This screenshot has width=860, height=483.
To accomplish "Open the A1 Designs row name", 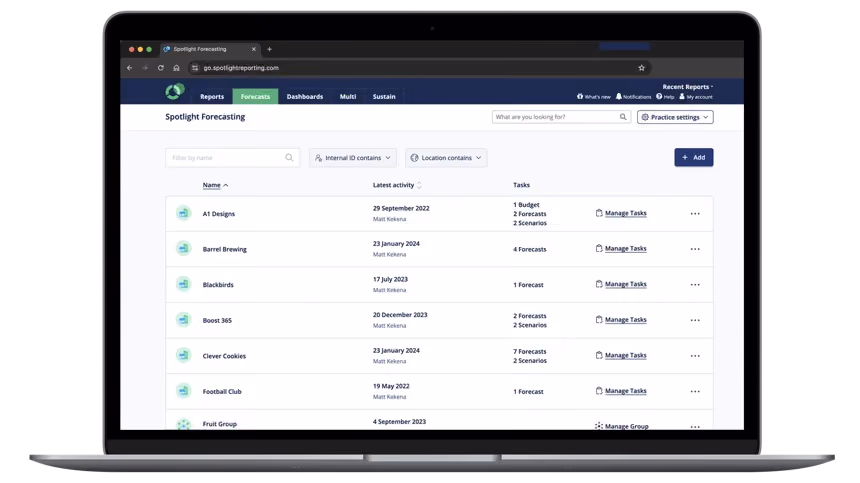I will click(x=219, y=214).
